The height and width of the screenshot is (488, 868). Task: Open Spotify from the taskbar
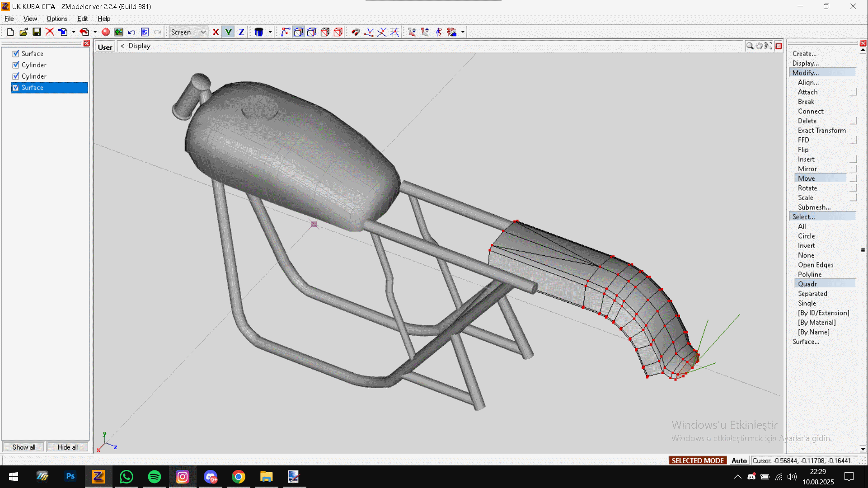[x=155, y=477]
